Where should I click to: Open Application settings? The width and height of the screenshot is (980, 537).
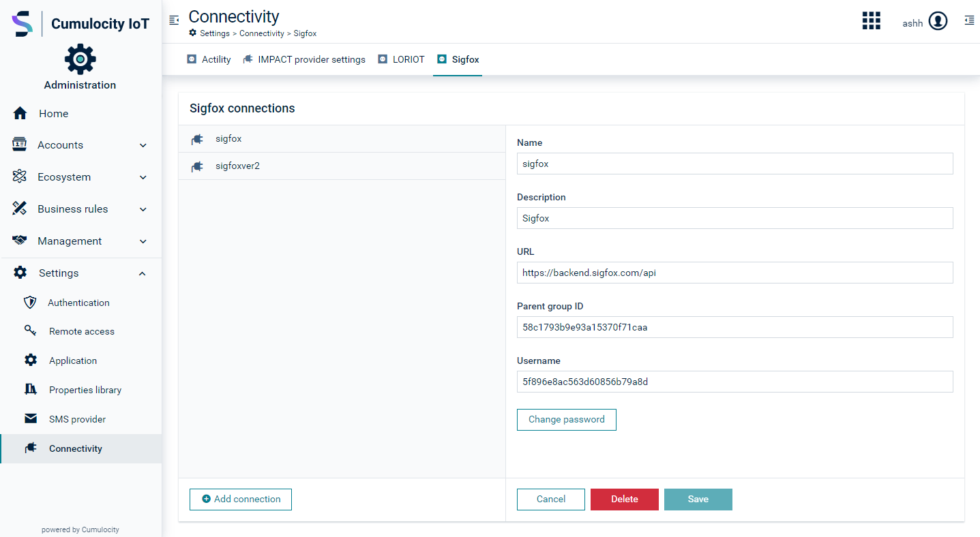pos(81,360)
